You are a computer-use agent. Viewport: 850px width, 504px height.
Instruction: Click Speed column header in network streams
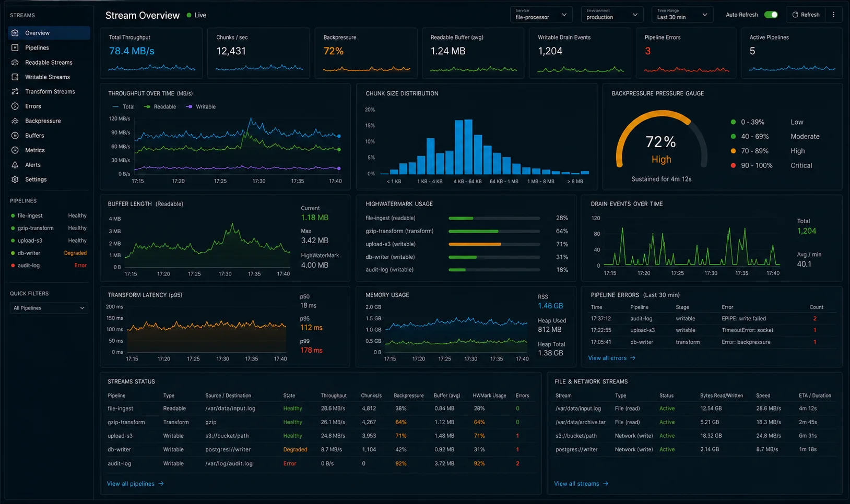click(763, 395)
